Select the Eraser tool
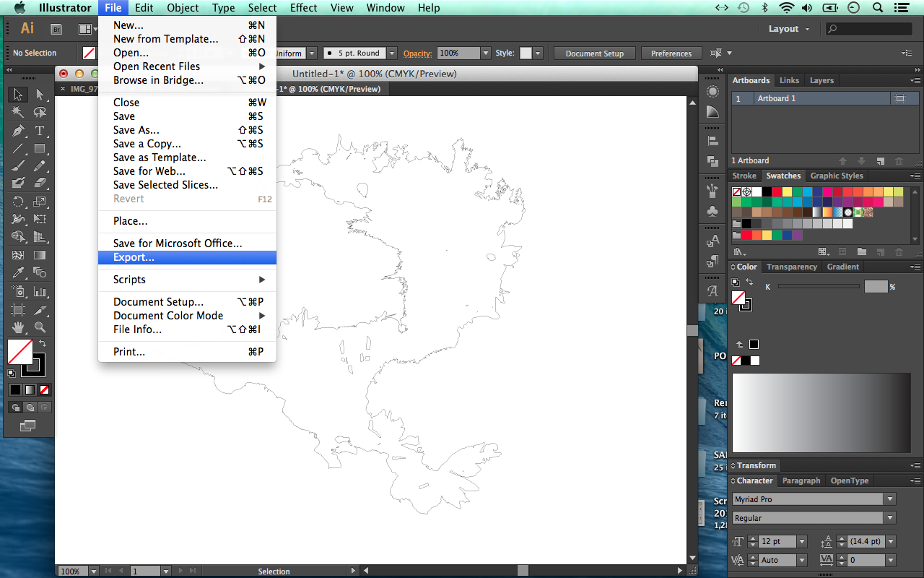The width and height of the screenshot is (924, 578). click(x=40, y=184)
